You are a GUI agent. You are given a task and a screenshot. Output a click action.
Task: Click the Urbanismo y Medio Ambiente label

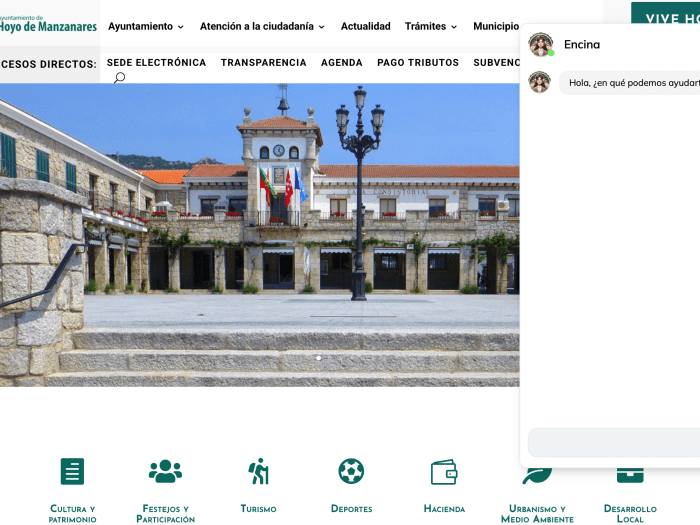[537, 514]
